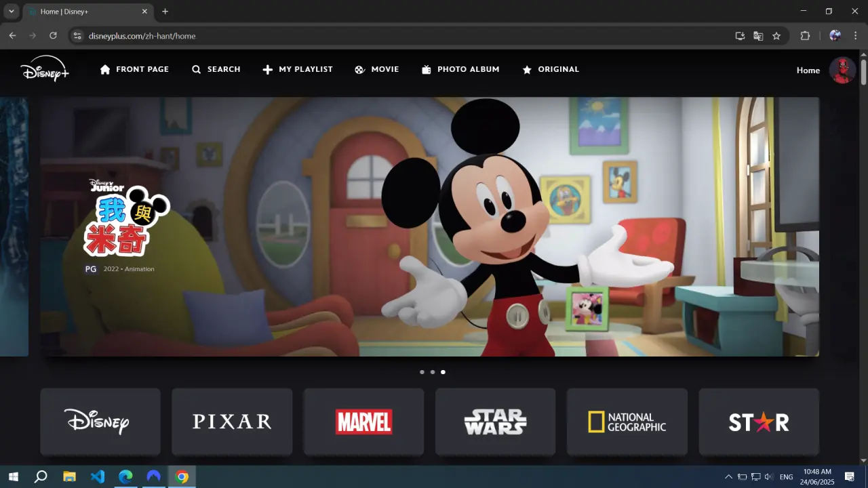Image resolution: width=868 pixels, height=488 pixels.
Task: Click the browser Forward arrow
Action: (x=33, y=36)
